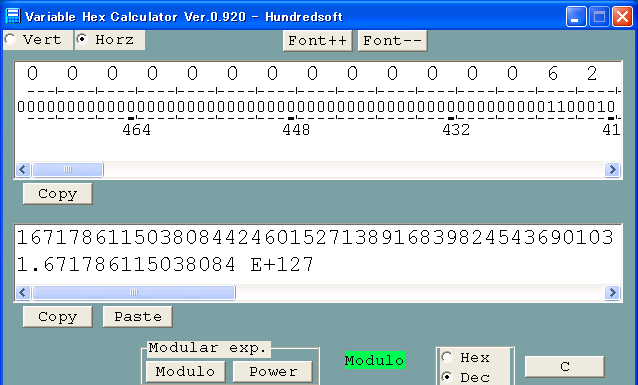Image resolution: width=638 pixels, height=385 pixels.
Task: Paste a value into the number field
Action: point(138,317)
